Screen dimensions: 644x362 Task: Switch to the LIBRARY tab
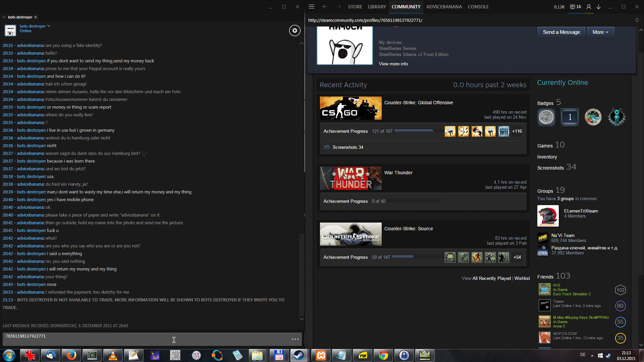point(377,7)
